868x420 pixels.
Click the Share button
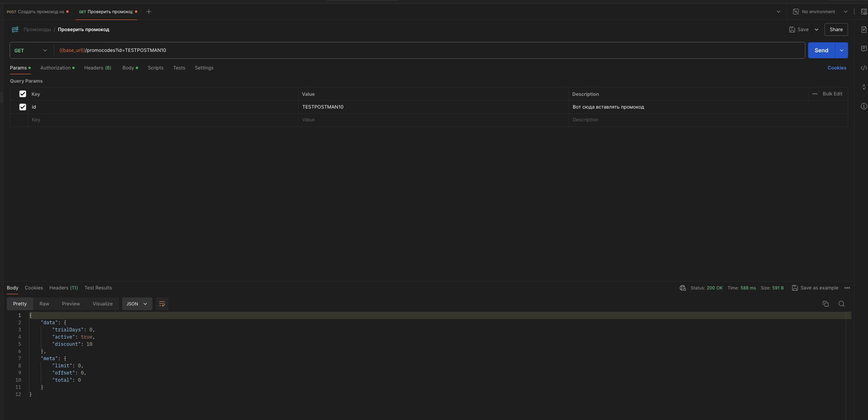(836, 30)
